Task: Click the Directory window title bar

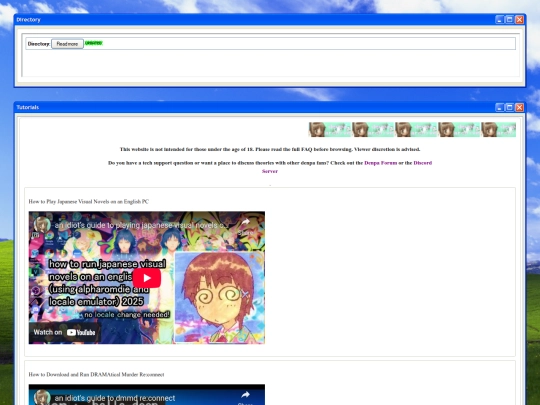Action: point(255,20)
